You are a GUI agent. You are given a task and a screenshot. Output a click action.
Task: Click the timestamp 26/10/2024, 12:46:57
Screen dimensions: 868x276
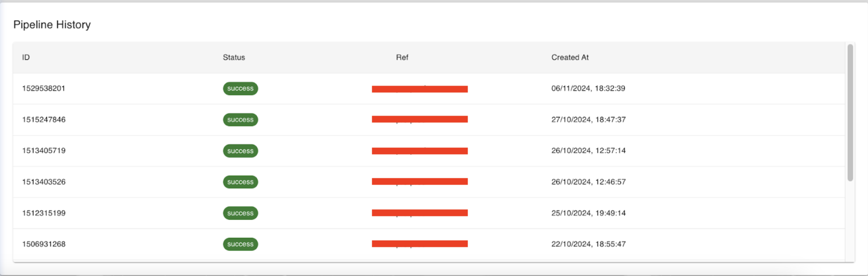coord(588,182)
